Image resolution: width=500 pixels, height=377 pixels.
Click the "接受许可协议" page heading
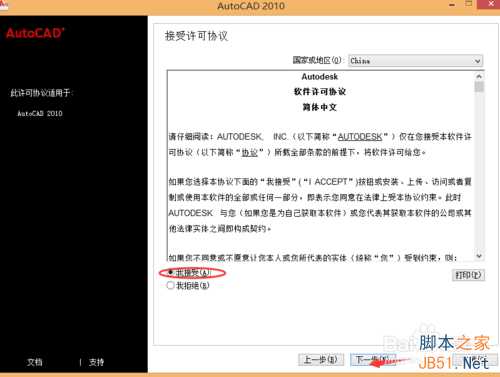tap(196, 36)
